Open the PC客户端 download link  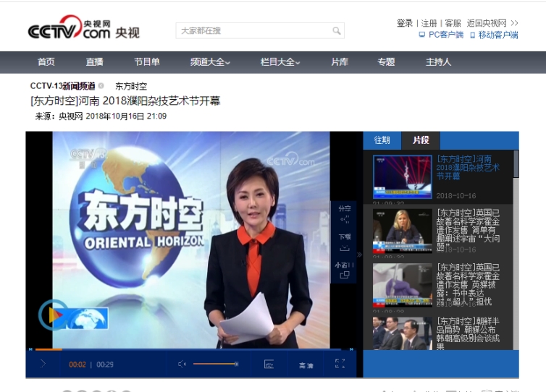[441, 35]
